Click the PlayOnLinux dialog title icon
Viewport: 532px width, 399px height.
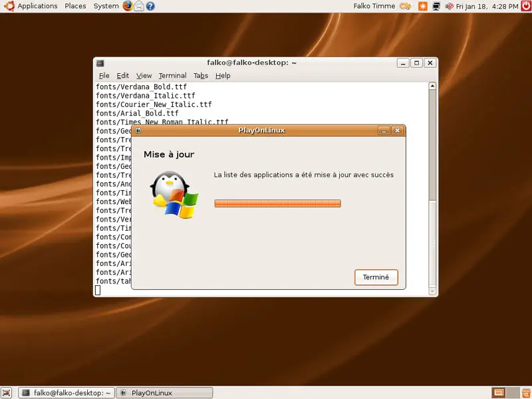tap(138, 130)
